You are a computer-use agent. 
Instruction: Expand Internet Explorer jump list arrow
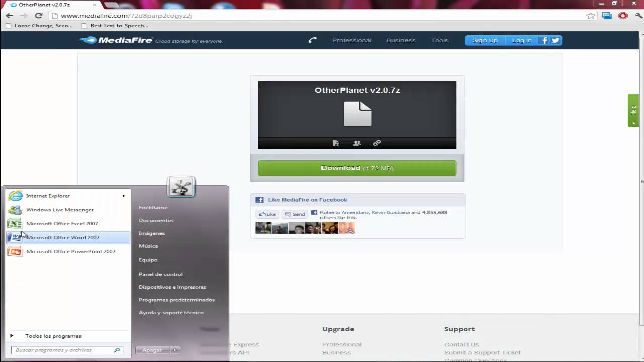tap(123, 196)
